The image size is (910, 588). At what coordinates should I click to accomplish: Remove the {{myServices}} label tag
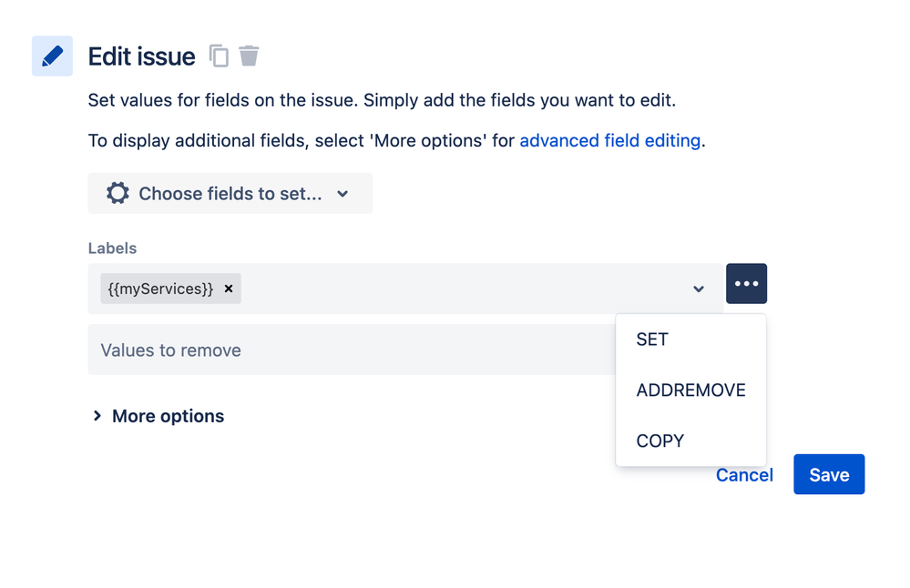(229, 289)
